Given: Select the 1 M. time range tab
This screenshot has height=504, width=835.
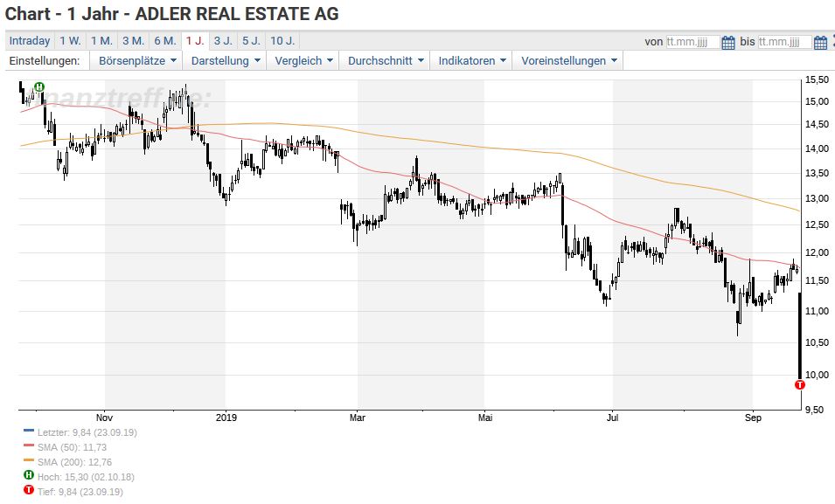Looking at the screenshot, I should (x=101, y=41).
